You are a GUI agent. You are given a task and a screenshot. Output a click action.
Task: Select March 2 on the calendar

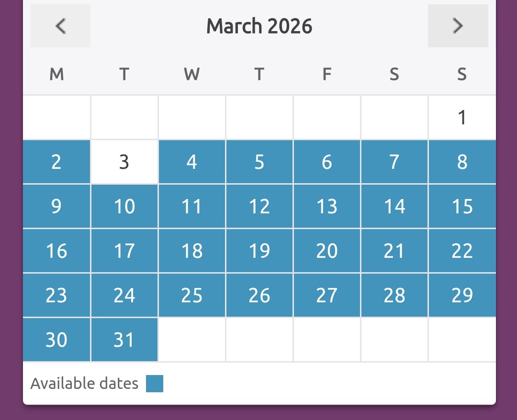coord(56,162)
